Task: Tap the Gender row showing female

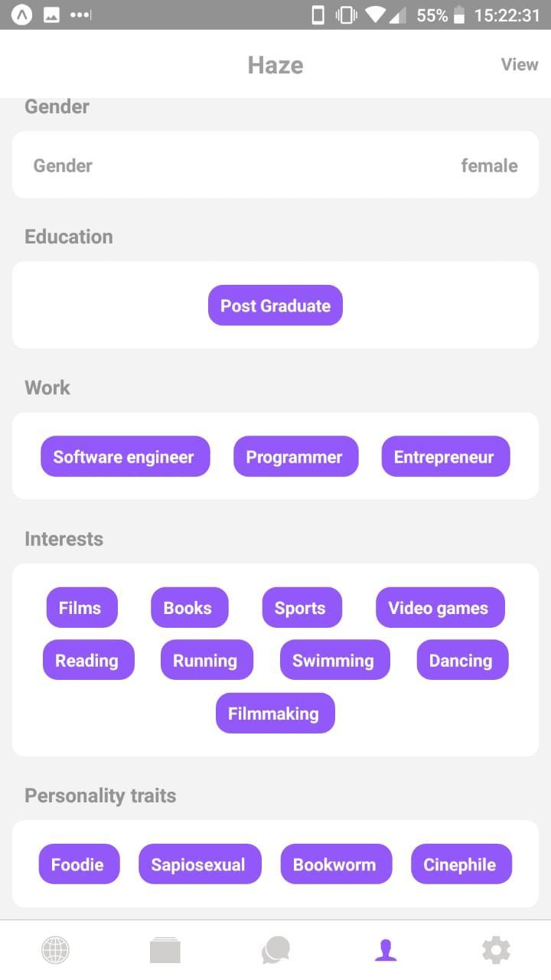Action: pos(275,165)
